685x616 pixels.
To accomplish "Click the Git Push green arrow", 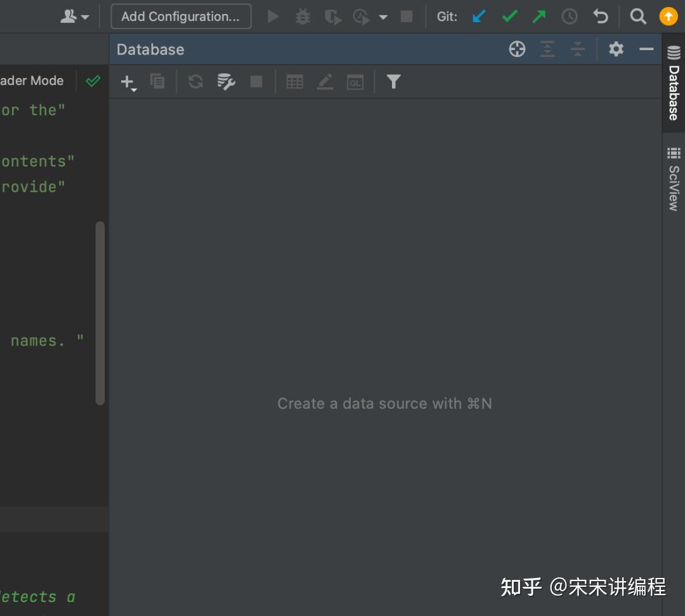I will (539, 16).
